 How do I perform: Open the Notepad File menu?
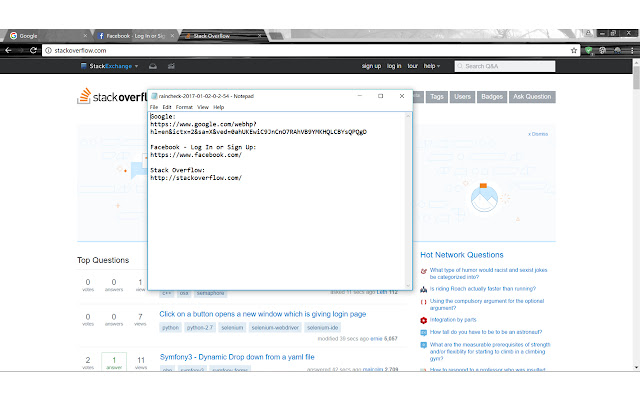click(x=154, y=107)
